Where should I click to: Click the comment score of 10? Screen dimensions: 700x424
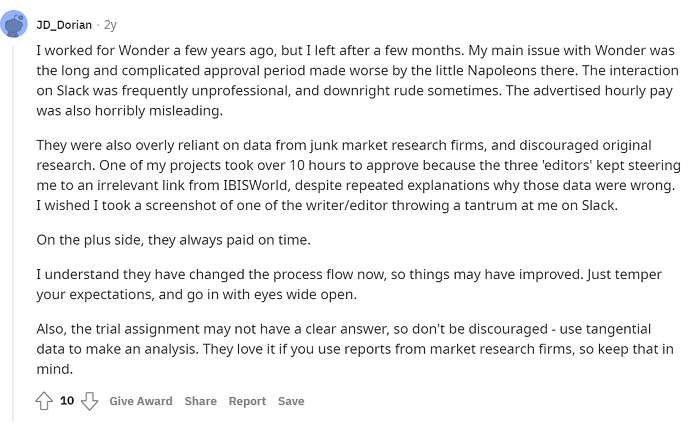click(67, 401)
